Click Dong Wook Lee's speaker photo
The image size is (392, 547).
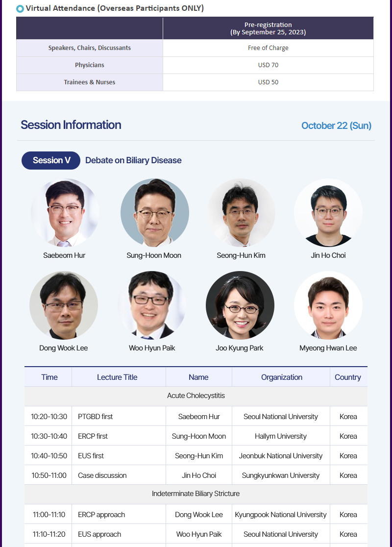click(x=64, y=305)
